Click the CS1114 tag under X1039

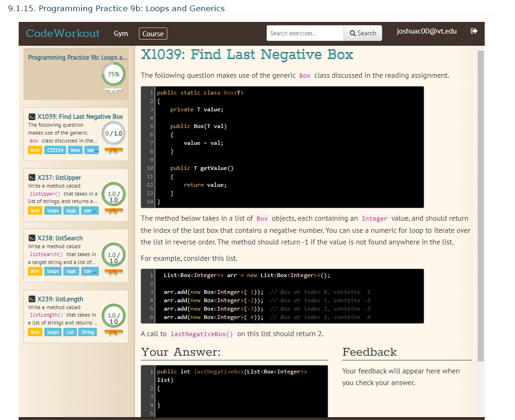click(55, 150)
